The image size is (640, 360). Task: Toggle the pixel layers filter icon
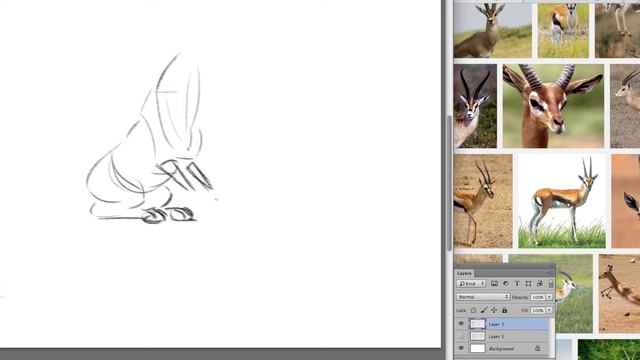(494, 283)
